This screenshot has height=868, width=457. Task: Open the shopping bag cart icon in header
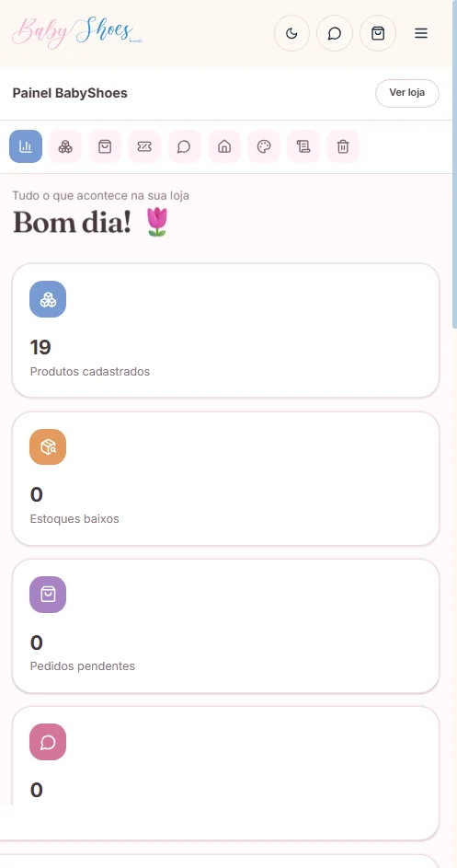(x=378, y=33)
